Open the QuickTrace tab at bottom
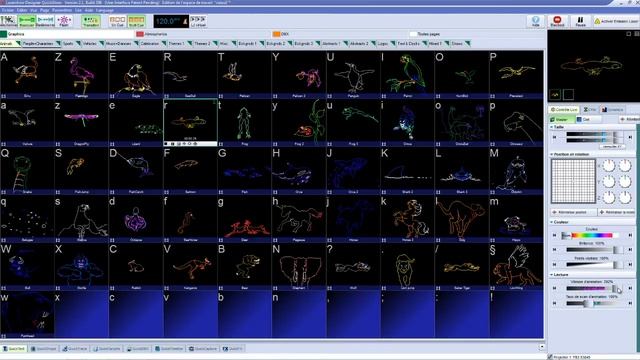Screen dimensions: 640x360 [x=75, y=349]
